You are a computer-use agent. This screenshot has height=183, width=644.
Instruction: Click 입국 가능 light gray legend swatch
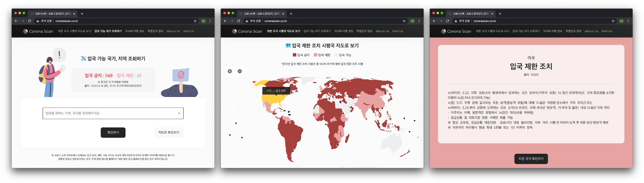pos(336,55)
